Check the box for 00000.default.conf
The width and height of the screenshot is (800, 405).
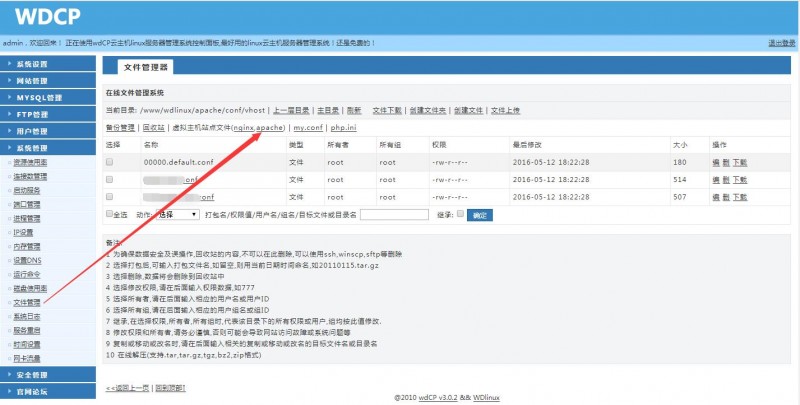click(x=110, y=161)
